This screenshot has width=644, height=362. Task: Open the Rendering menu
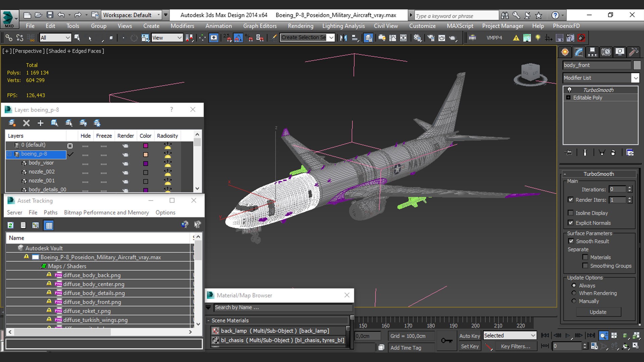pos(301,26)
